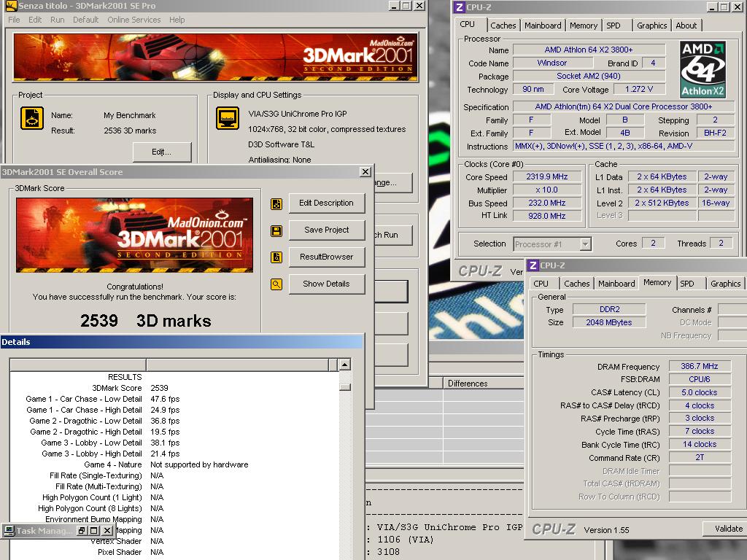Click the 3DMark2001 window title icon

(12, 6)
